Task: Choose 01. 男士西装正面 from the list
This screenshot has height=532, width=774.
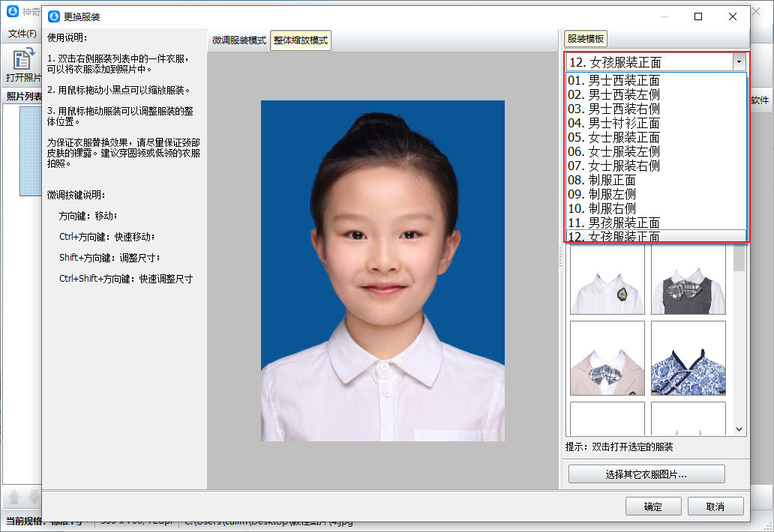Action: tap(613, 81)
